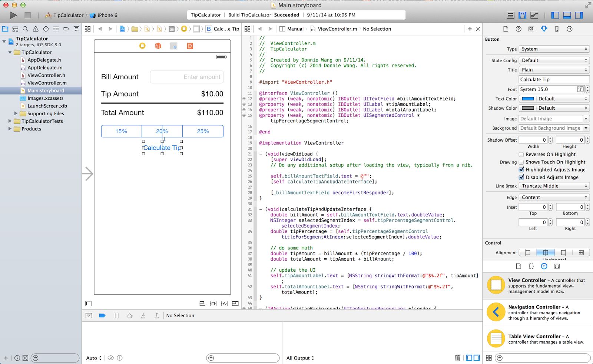593x364 pixels.
Task: Select the 25% tip segment
Action: point(203,131)
